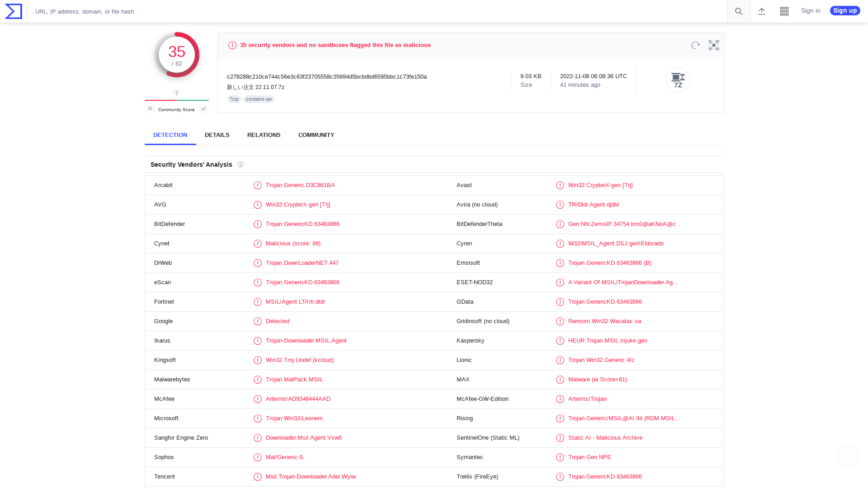Open BitDefender's Trojan.GenericKD.63463866 link
The width and height of the screenshot is (868, 488).
[302, 224]
